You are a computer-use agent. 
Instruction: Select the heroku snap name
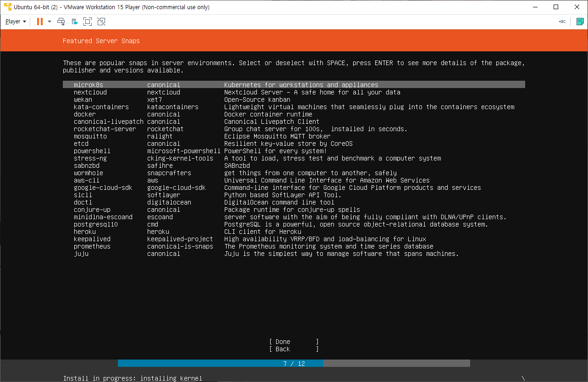tap(85, 232)
